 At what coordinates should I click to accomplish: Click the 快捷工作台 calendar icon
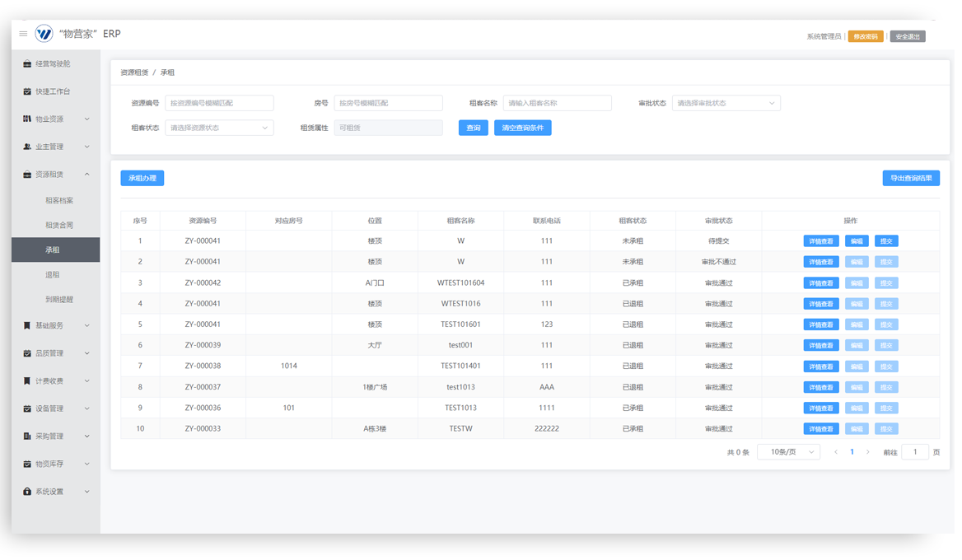[27, 91]
